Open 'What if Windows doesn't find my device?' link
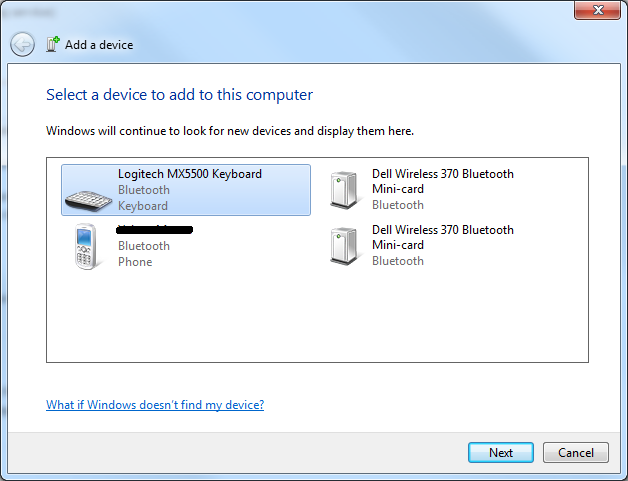Image resolution: width=628 pixels, height=481 pixels. pos(155,405)
